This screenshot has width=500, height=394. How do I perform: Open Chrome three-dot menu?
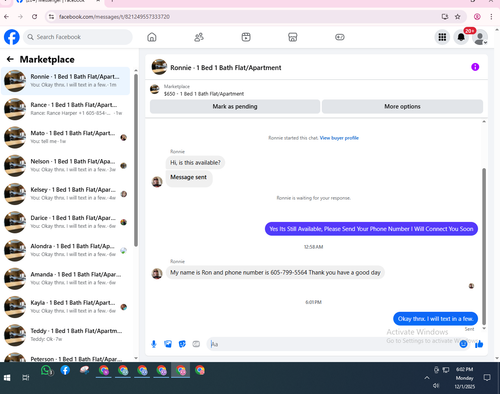pyautogui.click(x=491, y=17)
